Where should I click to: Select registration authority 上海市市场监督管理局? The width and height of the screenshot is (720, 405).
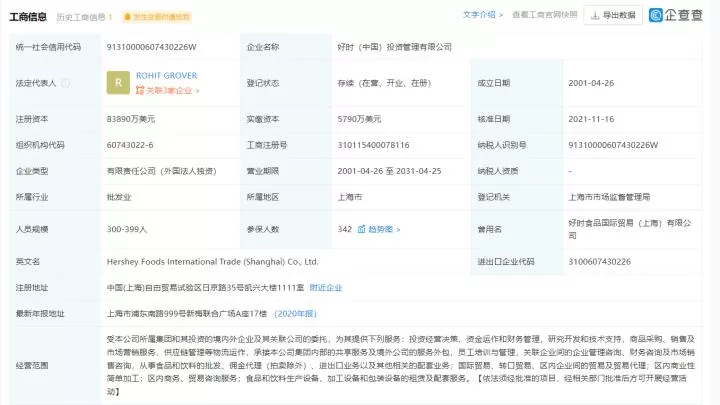click(609, 197)
